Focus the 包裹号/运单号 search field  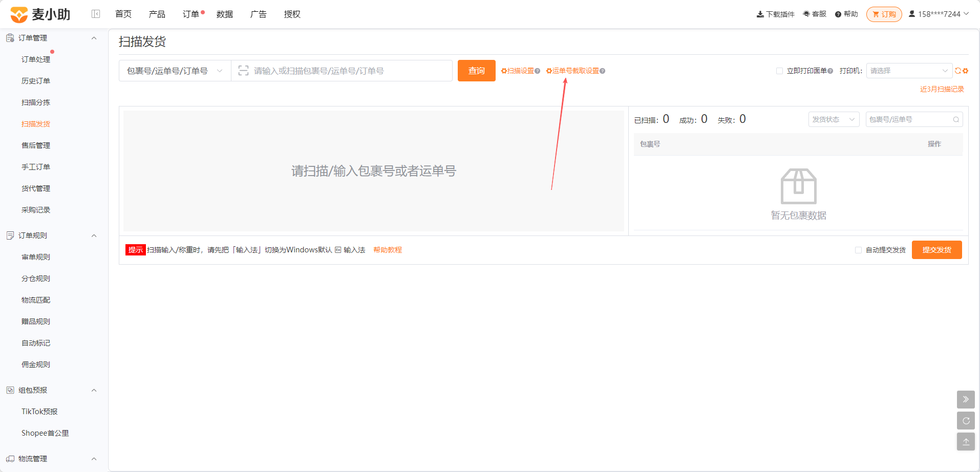(914, 119)
